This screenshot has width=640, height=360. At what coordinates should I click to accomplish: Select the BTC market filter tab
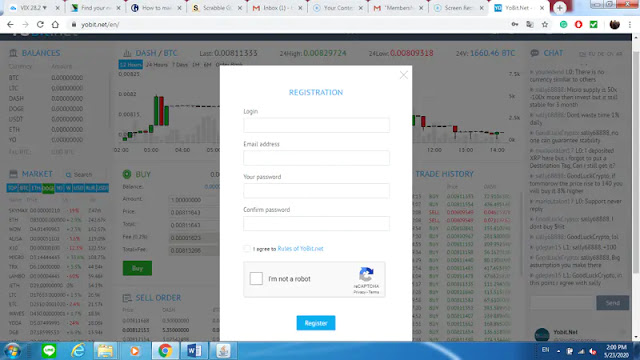pos(24,188)
